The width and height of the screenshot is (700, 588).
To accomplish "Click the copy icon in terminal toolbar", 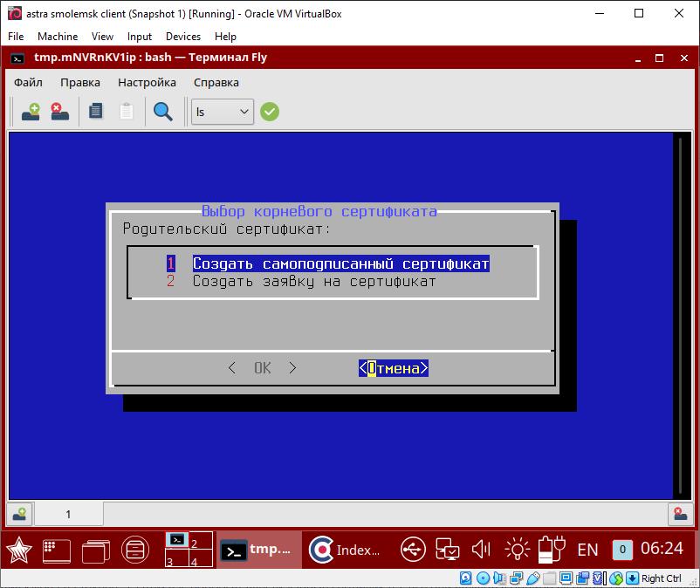I will (x=95, y=111).
